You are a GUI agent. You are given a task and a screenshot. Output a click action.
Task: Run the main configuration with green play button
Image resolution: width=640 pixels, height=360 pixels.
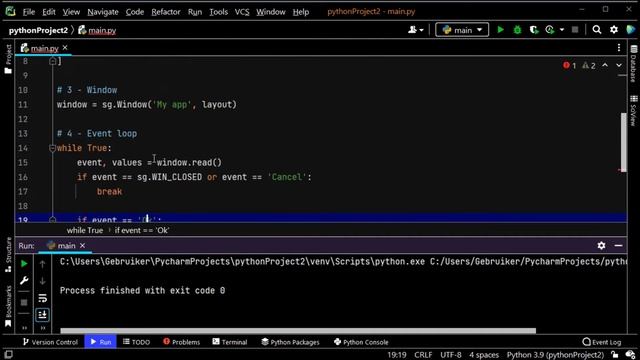tap(500, 30)
